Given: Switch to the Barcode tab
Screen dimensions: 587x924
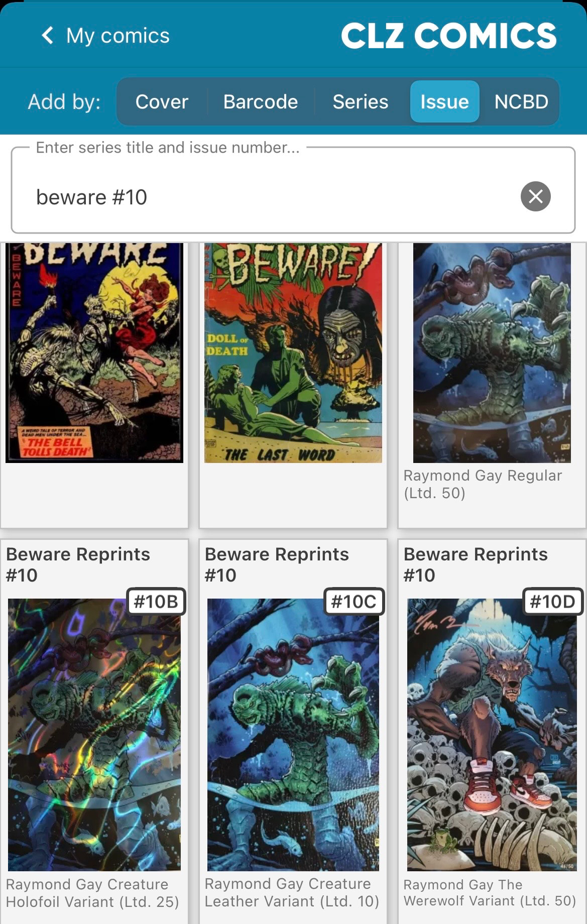Looking at the screenshot, I should point(261,101).
